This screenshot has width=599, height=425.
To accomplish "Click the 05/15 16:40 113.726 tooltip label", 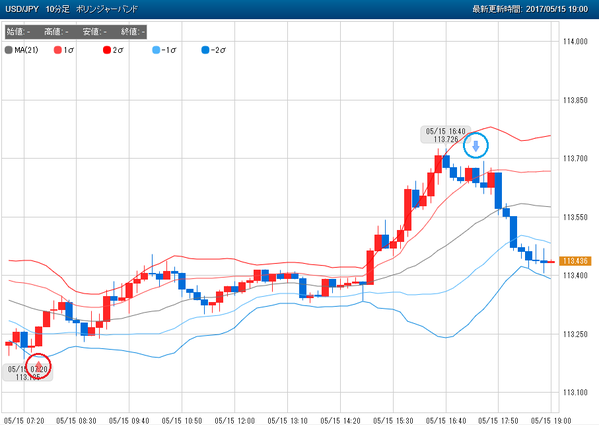I will coord(445,135).
